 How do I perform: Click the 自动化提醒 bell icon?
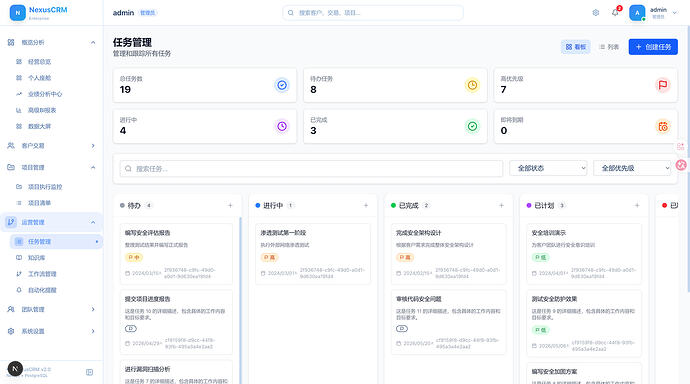[19, 290]
